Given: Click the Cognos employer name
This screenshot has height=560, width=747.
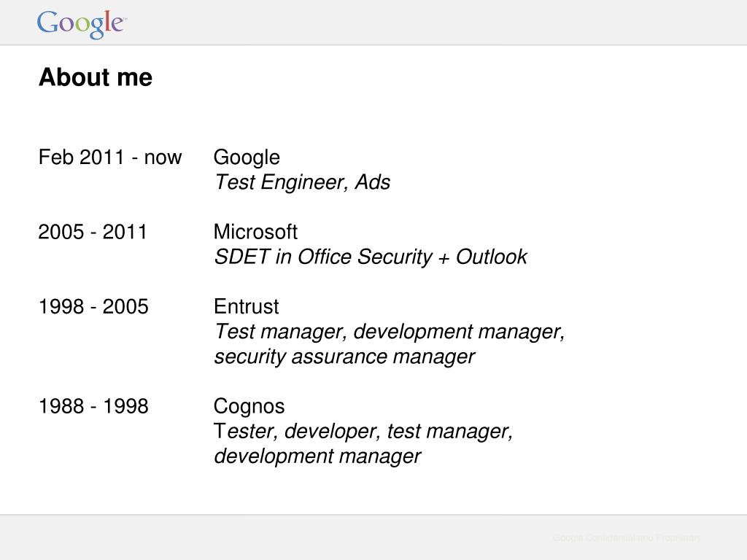Looking at the screenshot, I should coord(249,406).
